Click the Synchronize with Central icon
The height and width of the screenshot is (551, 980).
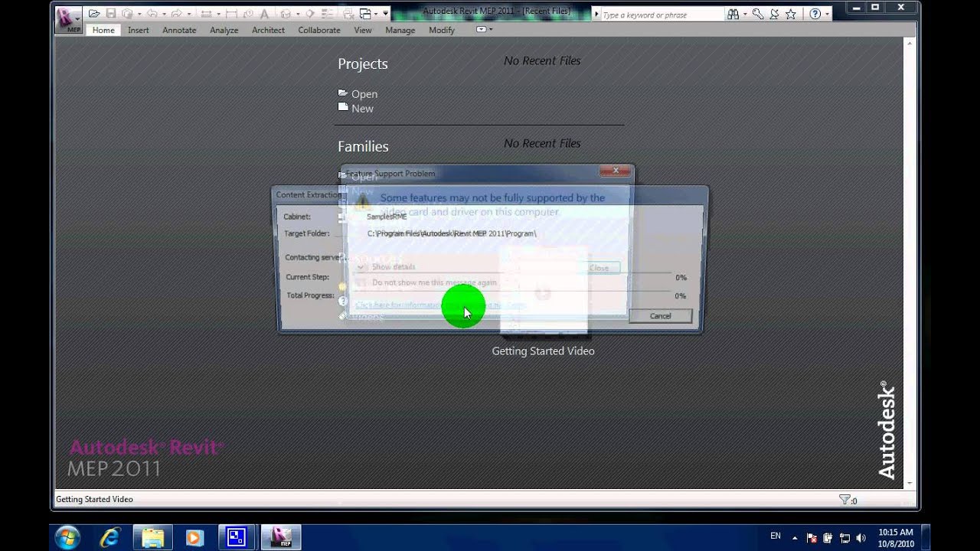click(127, 14)
